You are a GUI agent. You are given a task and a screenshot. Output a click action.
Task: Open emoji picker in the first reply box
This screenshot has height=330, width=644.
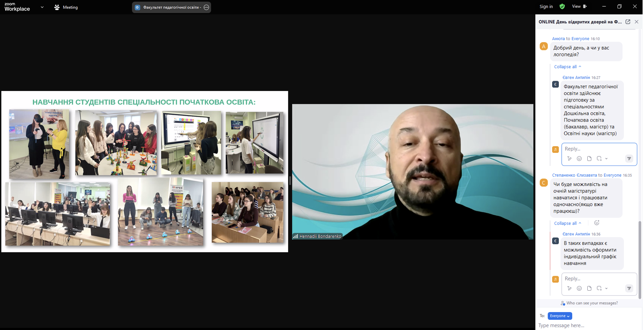coord(579,159)
